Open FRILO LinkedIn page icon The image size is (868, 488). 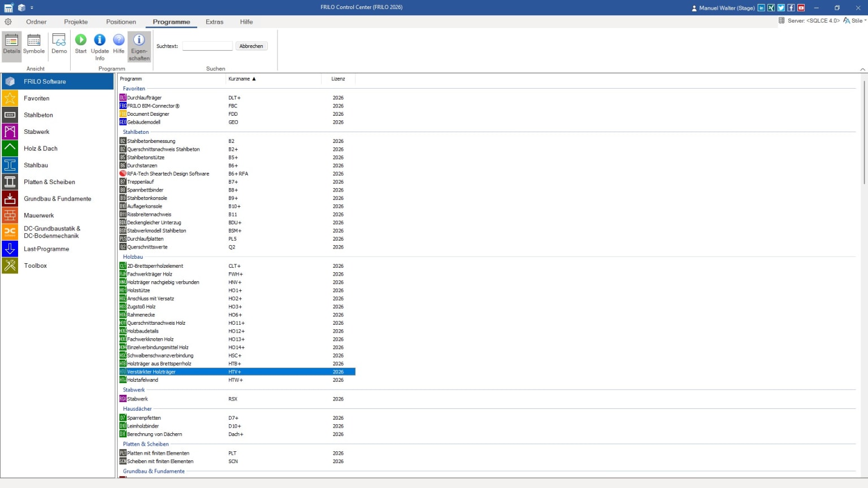point(761,8)
